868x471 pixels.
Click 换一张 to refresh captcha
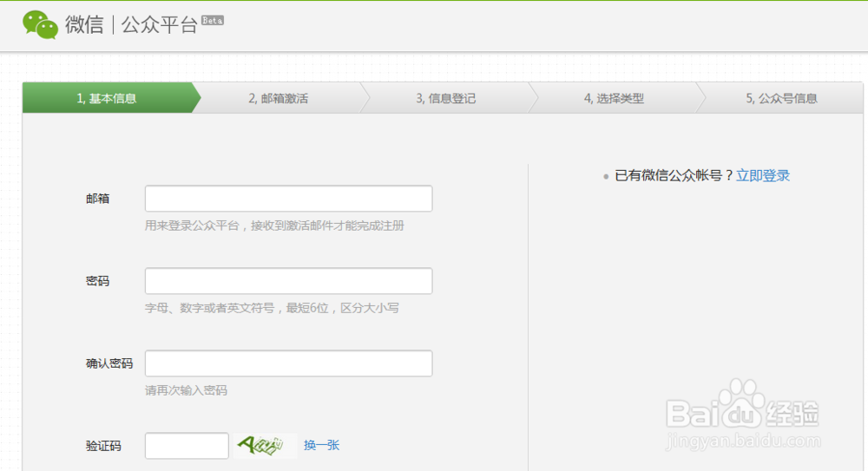322,445
